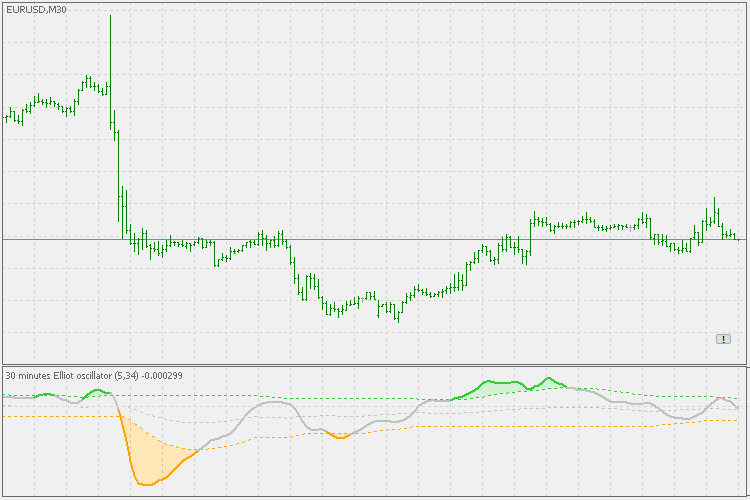Screen dimensions: 750x500
Task: Click the EURUSD,M30 chart title
Action: tap(36, 10)
